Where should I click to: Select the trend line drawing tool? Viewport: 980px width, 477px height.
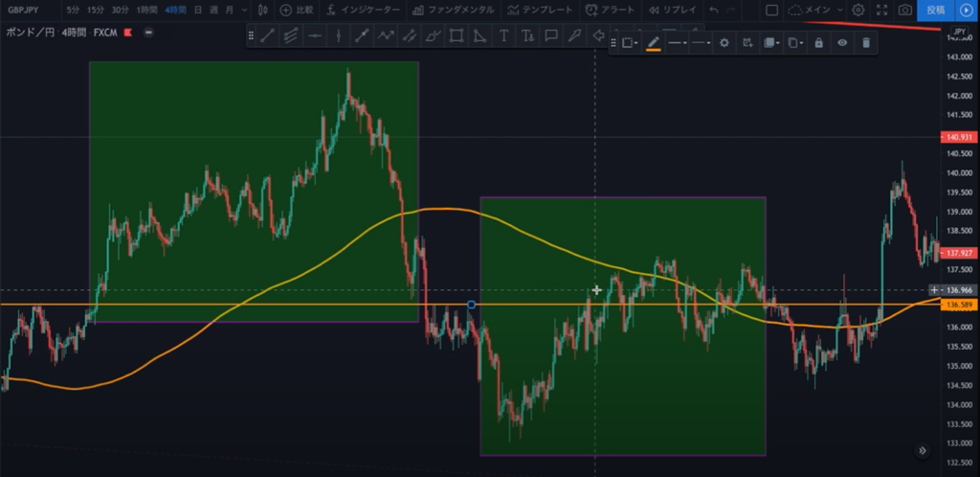point(268,36)
